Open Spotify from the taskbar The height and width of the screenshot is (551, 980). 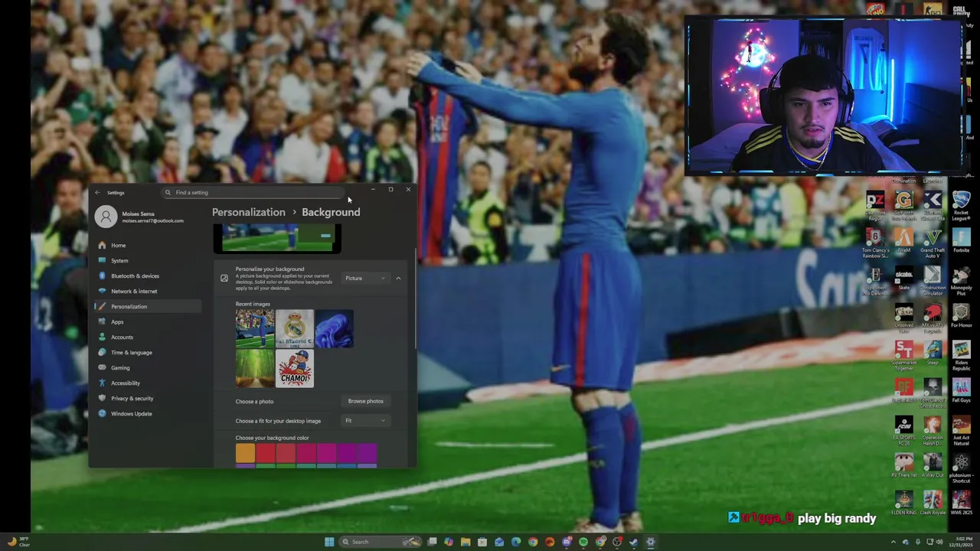[583, 542]
